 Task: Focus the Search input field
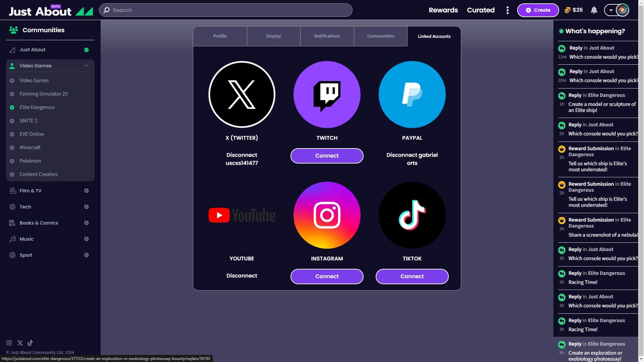(x=225, y=10)
